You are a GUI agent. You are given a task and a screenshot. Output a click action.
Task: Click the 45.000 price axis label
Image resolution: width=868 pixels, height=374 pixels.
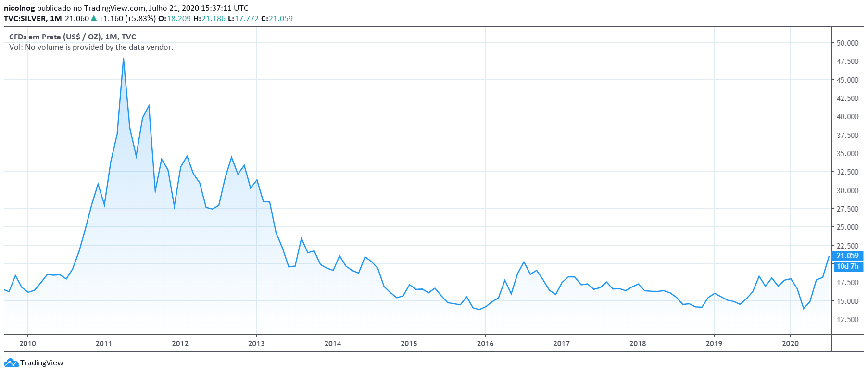click(847, 80)
